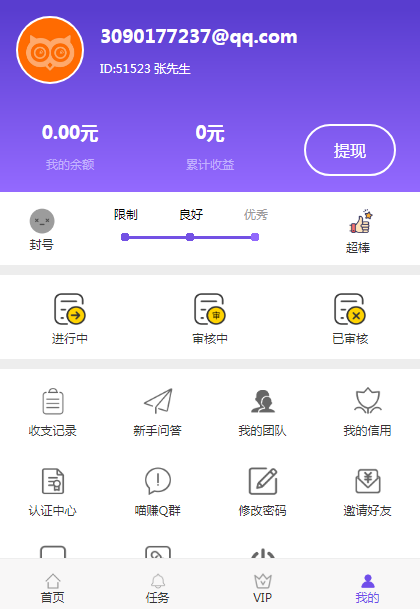Viewport: 420px width, 609px height.
Task: Switch to the VIP tab
Action: (263, 588)
